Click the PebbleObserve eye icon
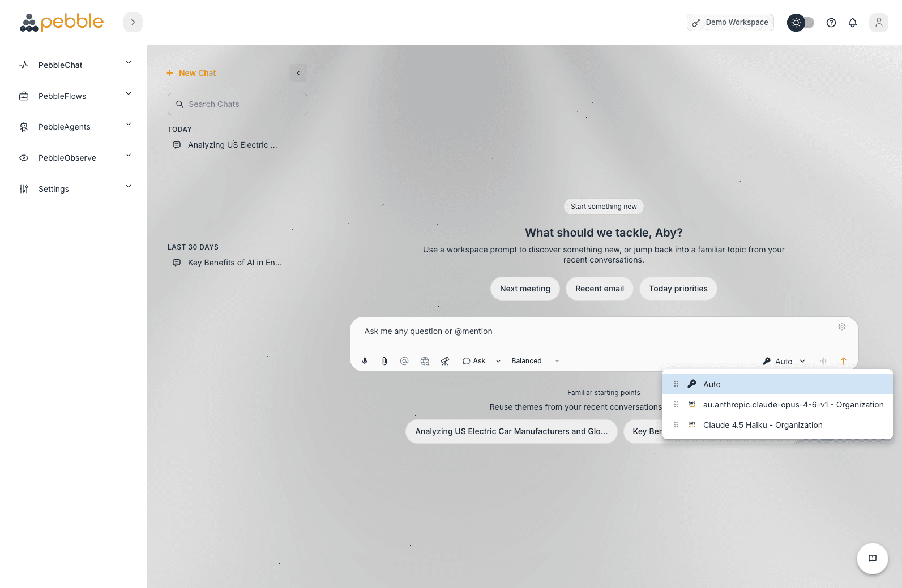The image size is (902, 588). pos(24,158)
